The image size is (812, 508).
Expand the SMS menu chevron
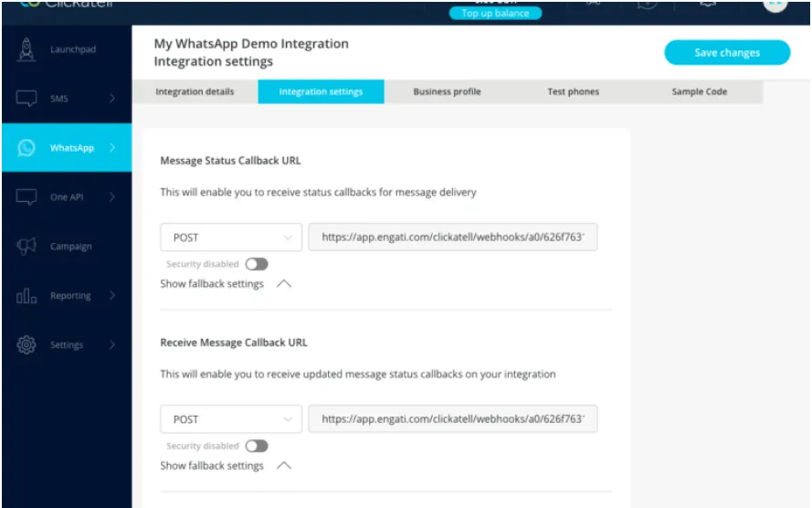(x=112, y=99)
